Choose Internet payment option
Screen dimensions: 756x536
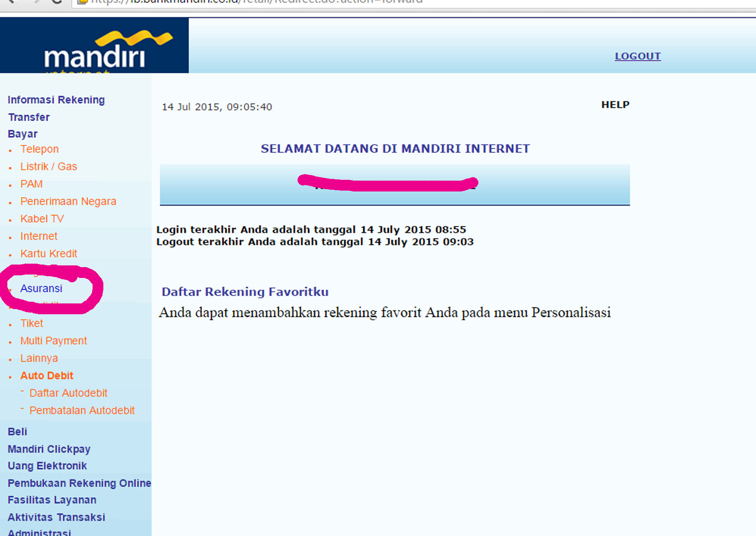coord(39,236)
